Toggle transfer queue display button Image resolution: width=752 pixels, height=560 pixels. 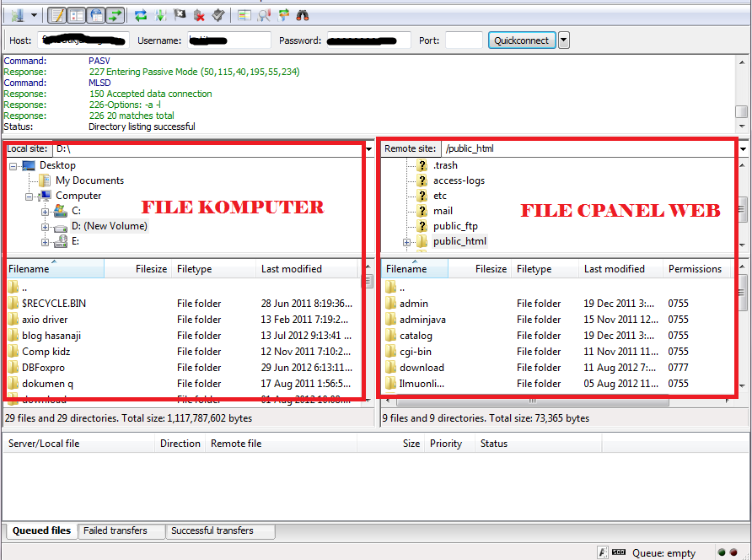point(115,15)
